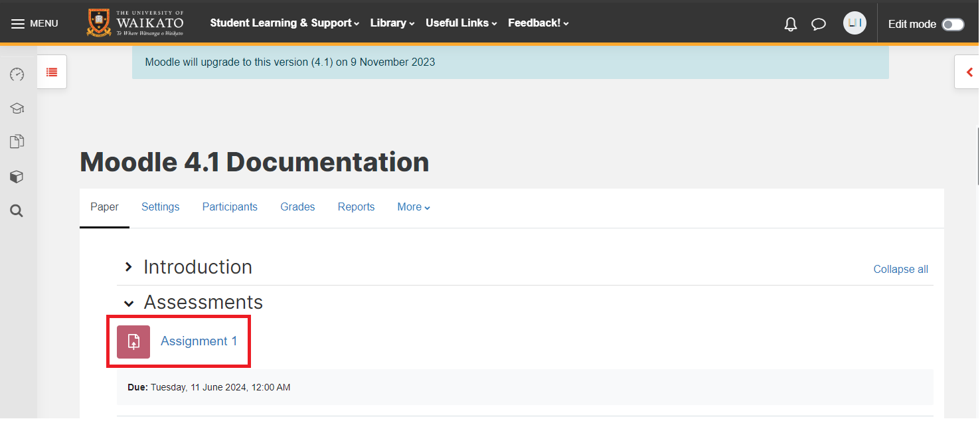Open the Feedback! dropdown menu
This screenshot has height=421, width=980.
[538, 23]
